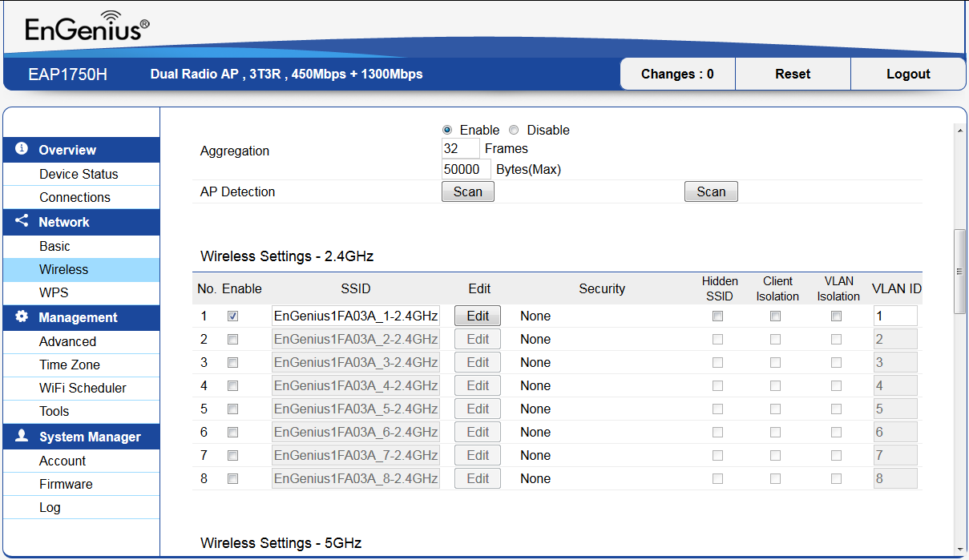Viewport: 969px width, 560px height.
Task: Enable Hidden SSID for row 2
Action: click(x=717, y=340)
